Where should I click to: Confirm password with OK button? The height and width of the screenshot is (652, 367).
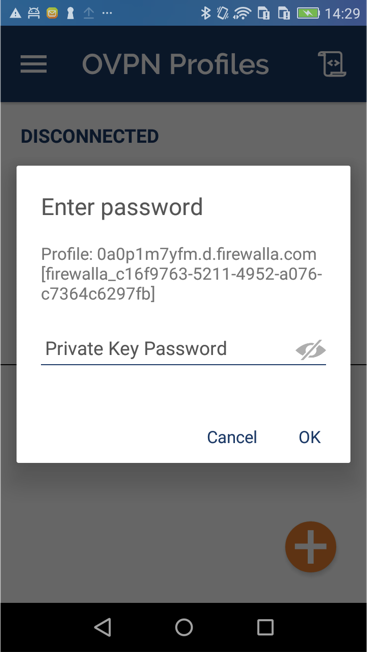(310, 437)
